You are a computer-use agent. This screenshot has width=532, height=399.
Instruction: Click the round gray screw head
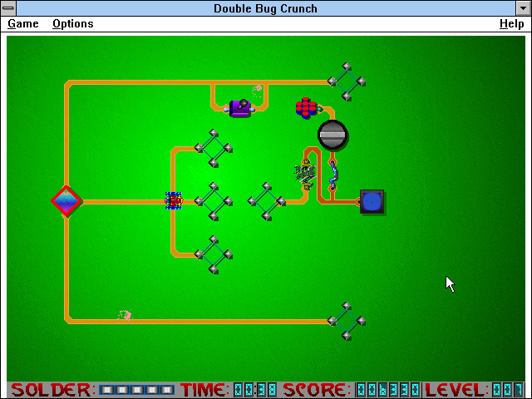[x=332, y=135]
